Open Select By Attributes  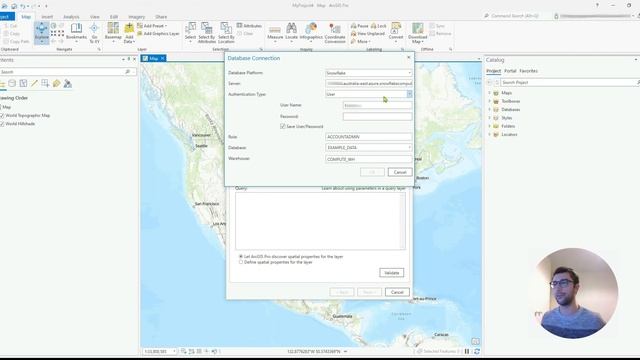pyautogui.click(x=207, y=33)
